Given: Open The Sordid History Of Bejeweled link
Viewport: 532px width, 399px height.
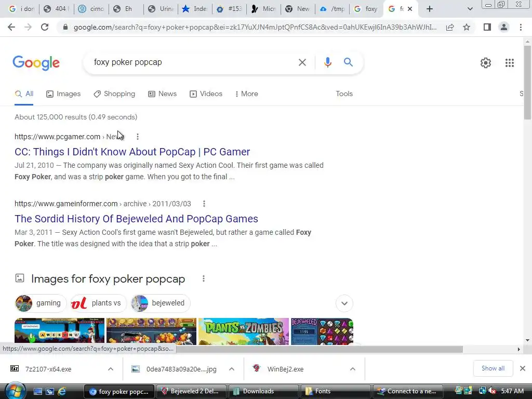Looking at the screenshot, I should [x=137, y=219].
